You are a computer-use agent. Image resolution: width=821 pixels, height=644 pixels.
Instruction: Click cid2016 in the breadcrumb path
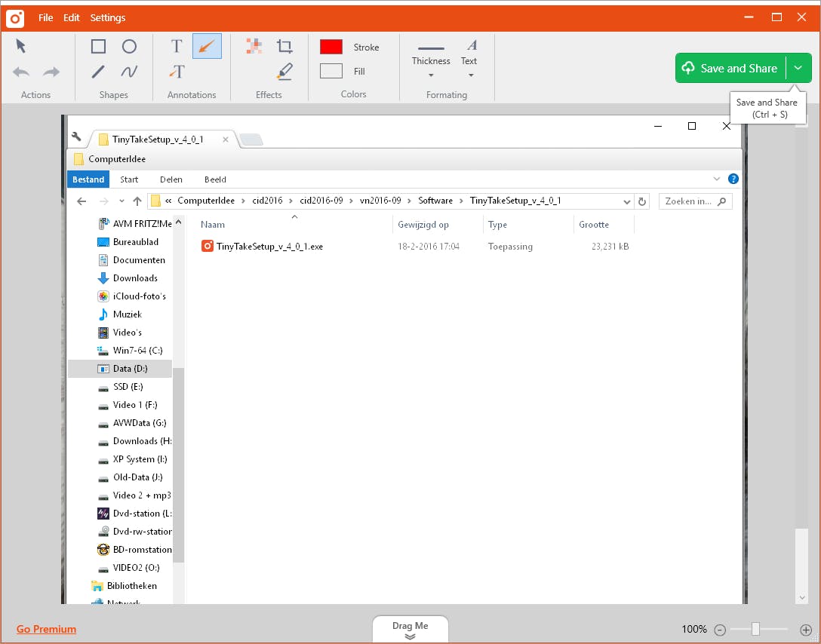coord(267,201)
